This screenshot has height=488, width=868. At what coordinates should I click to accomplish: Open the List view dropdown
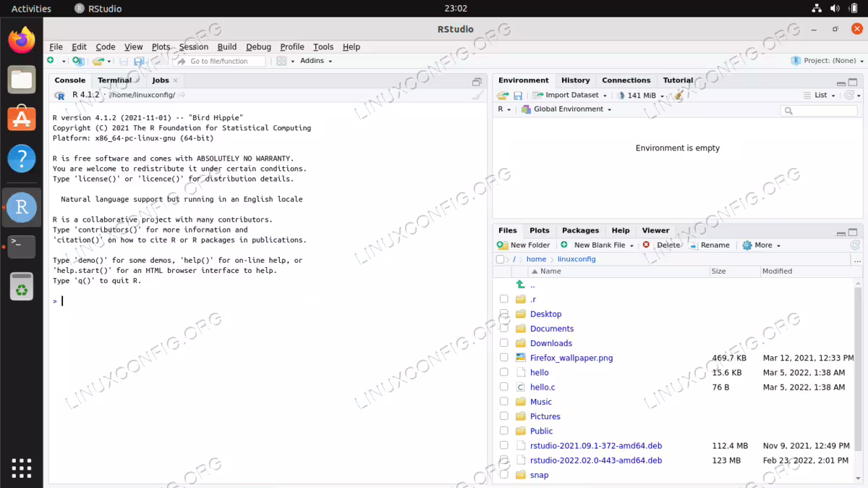pyautogui.click(x=820, y=95)
